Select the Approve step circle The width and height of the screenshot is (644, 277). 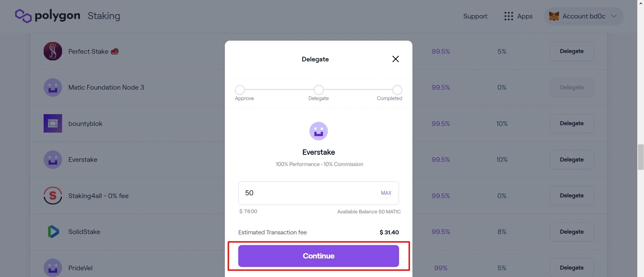[x=240, y=90]
